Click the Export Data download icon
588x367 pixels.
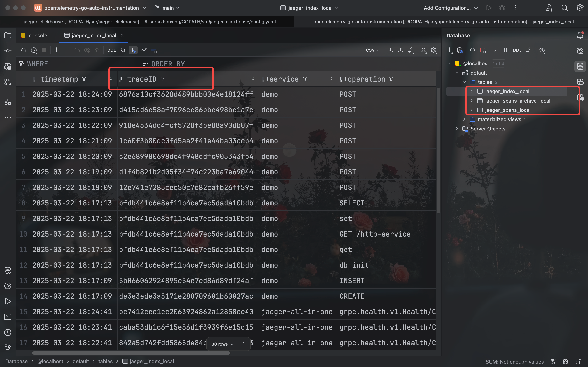(390, 50)
